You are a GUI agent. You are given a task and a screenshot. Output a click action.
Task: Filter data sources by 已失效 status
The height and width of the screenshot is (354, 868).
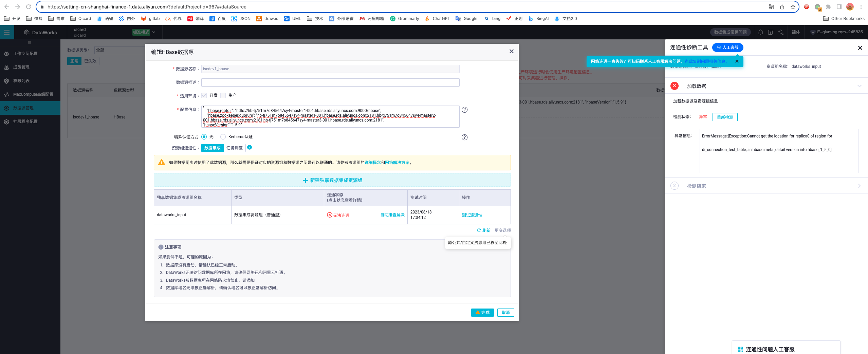click(90, 61)
